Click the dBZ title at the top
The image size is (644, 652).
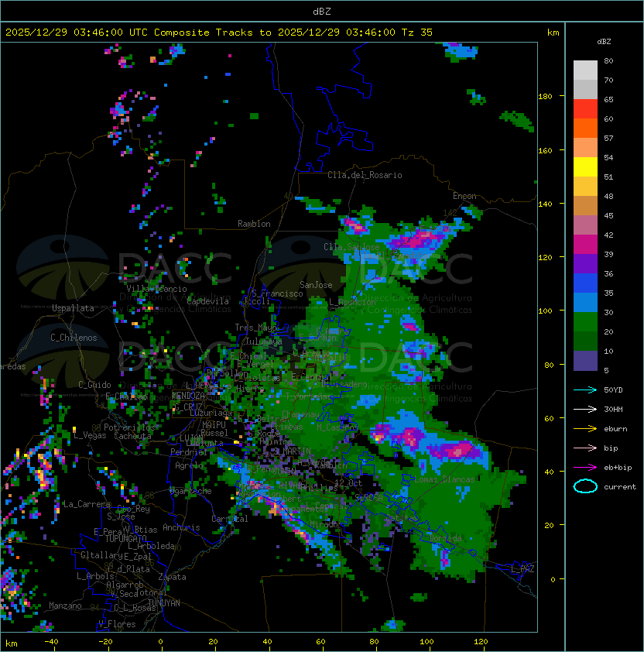pos(321,11)
